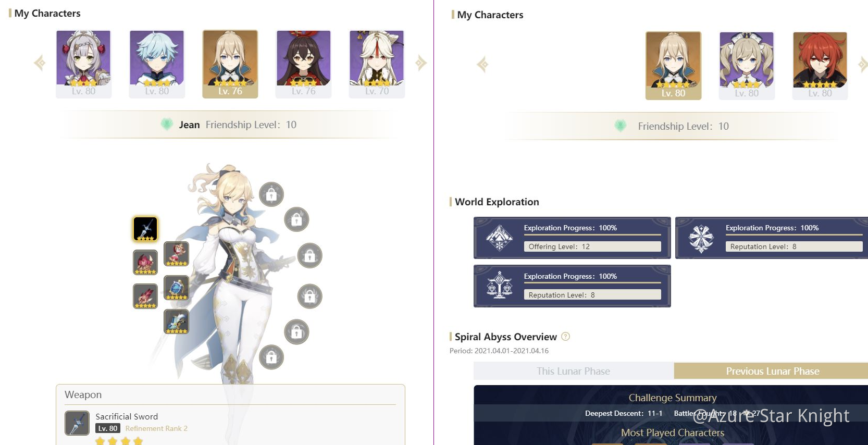Click the left character-list previous arrow

pyautogui.click(x=40, y=63)
